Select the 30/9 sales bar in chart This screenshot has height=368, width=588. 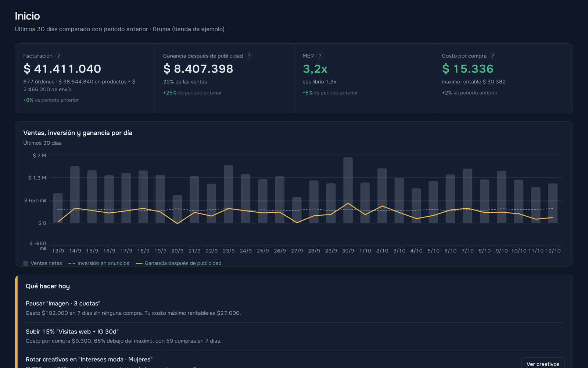click(348, 190)
